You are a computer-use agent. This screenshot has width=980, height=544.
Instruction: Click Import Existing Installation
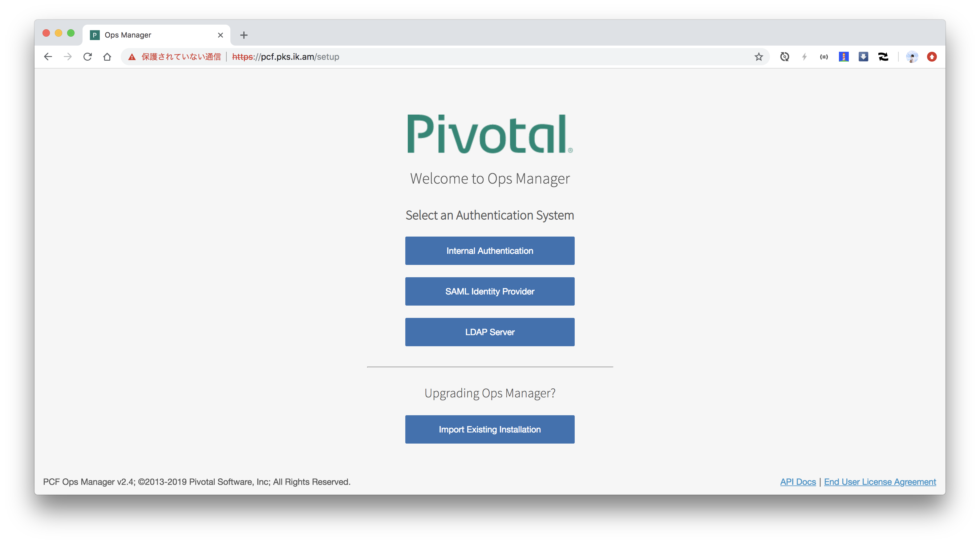(490, 429)
